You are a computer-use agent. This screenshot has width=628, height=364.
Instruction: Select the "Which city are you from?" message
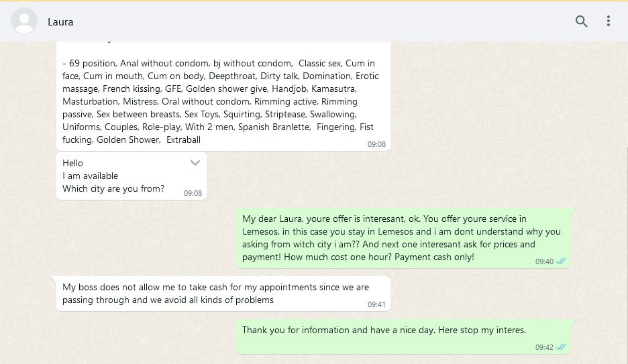tap(113, 188)
